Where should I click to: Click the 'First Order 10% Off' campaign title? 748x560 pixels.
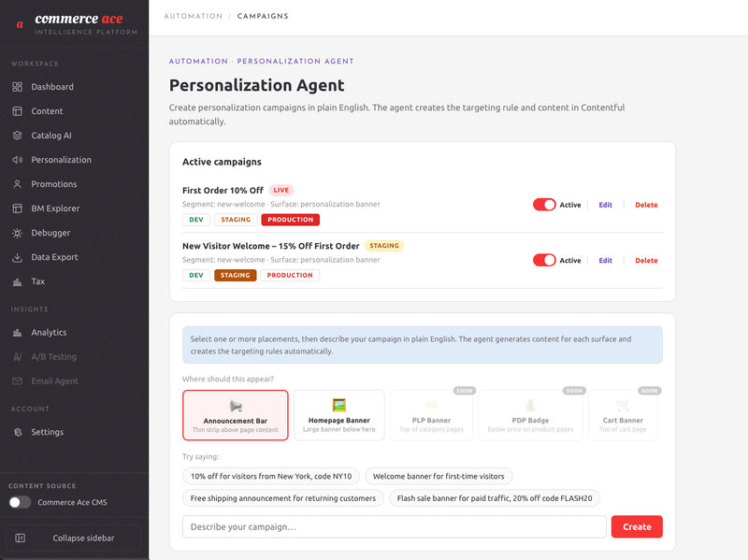coord(223,191)
